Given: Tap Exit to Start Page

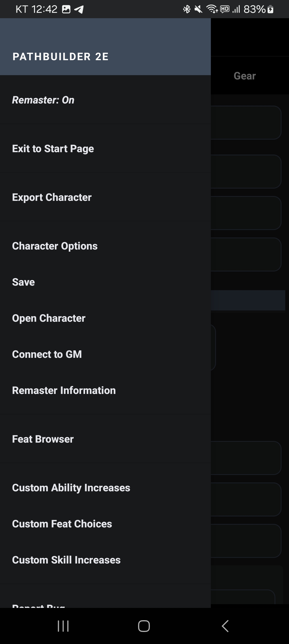Looking at the screenshot, I should [x=53, y=149].
